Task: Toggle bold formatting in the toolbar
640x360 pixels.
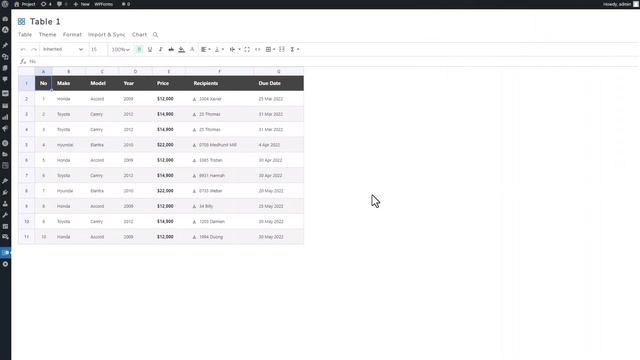Action: click(x=139, y=49)
